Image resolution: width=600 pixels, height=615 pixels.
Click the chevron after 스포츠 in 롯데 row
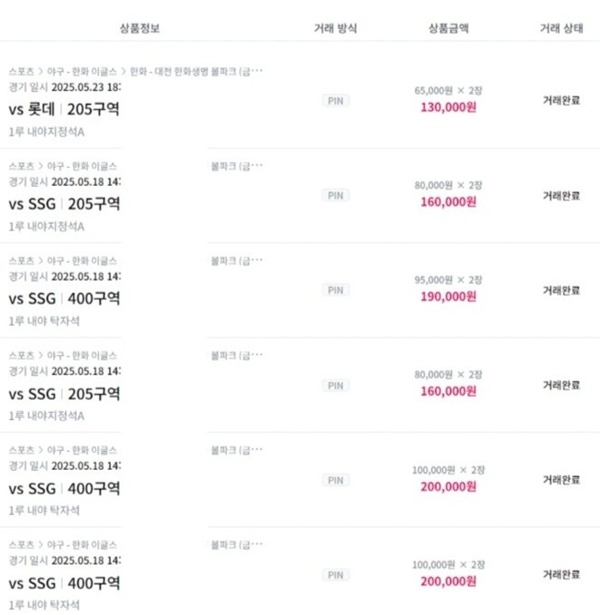point(40,71)
